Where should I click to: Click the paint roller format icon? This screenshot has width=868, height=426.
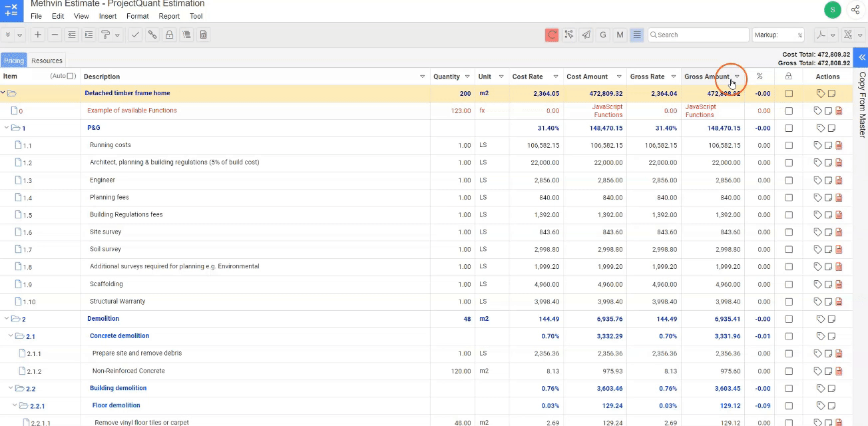pyautogui.click(x=105, y=35)
